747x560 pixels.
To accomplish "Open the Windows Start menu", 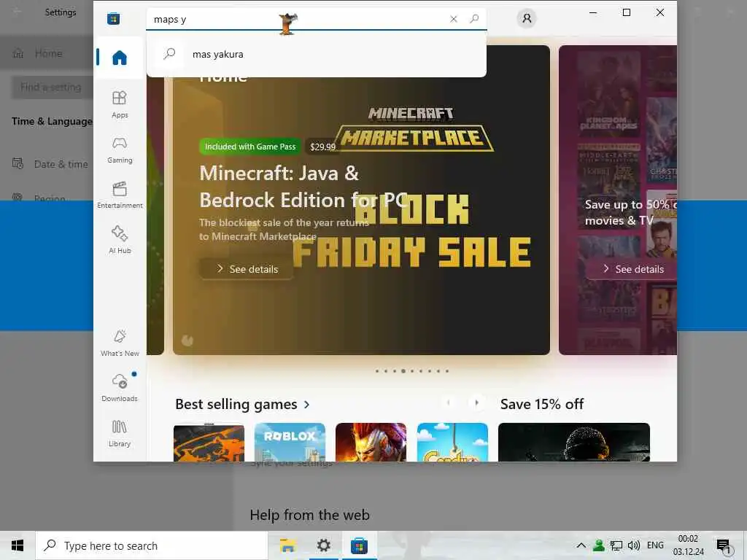I will point(18,545).
